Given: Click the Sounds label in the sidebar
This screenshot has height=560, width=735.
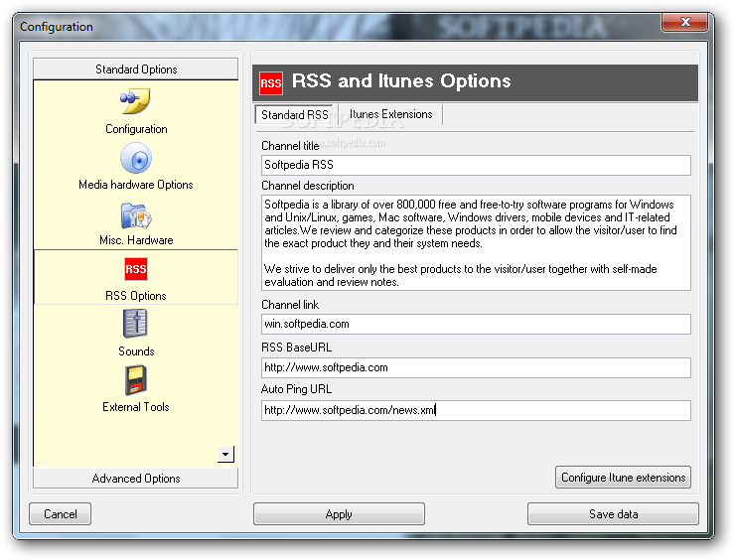Looking at the screenshot, I should (136, 351).
